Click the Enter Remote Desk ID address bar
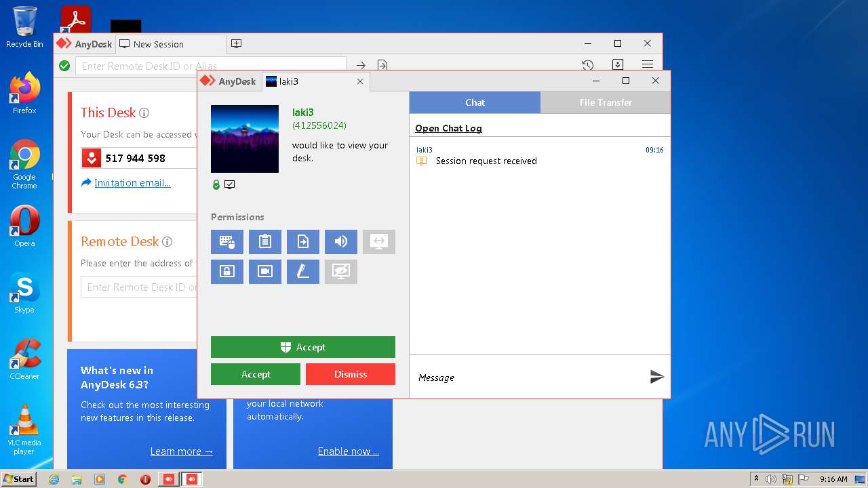Screen dimensions: 868x488 (210, 66)
